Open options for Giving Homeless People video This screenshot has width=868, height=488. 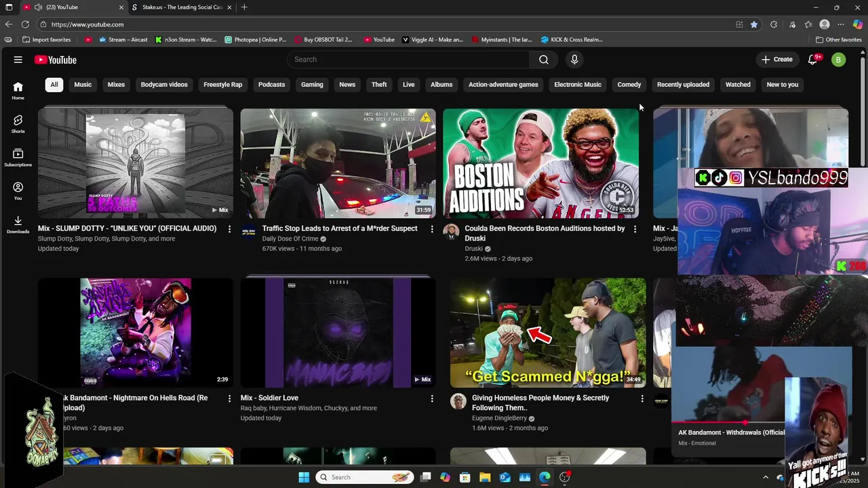(x=642, y=399)
